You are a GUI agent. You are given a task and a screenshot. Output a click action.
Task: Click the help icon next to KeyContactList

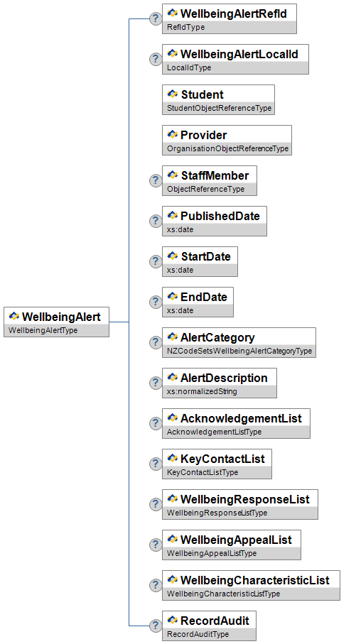pos(156,464)
